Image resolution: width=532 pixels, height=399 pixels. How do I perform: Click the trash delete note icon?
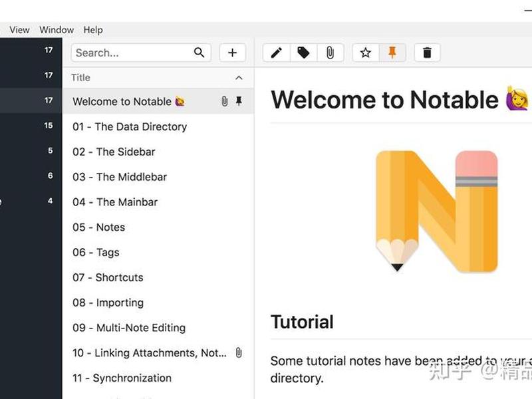tap(427, 53)
